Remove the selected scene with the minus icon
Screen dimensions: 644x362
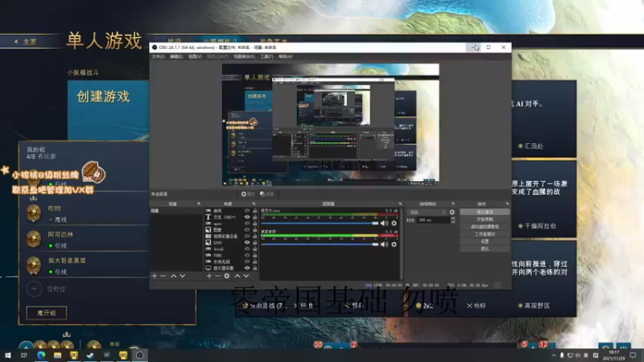pos(163,276)
